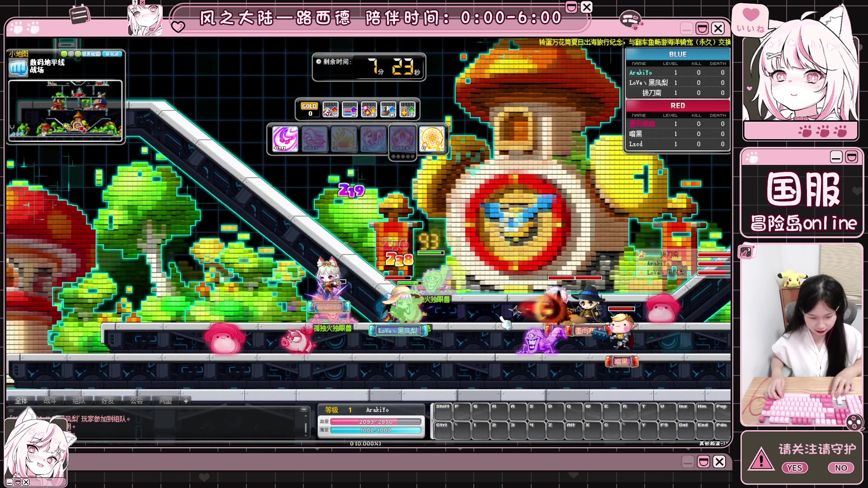868x488 pixels.
Task: Click the Ins key slot in keyboard panel
Action: (685, 412)
